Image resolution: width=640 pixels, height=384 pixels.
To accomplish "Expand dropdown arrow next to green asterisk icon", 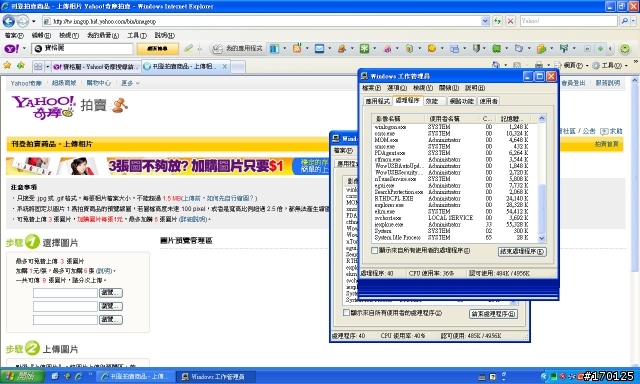I will click(x=374, y=49).
